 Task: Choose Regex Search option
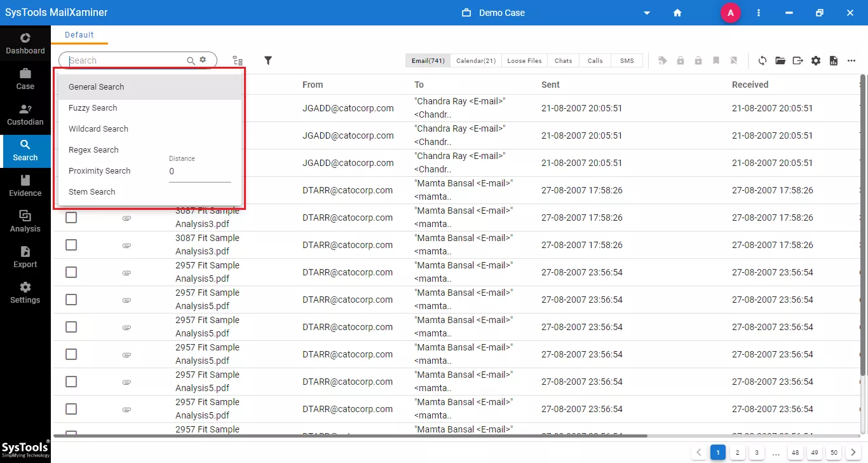(x=150, y=150)
